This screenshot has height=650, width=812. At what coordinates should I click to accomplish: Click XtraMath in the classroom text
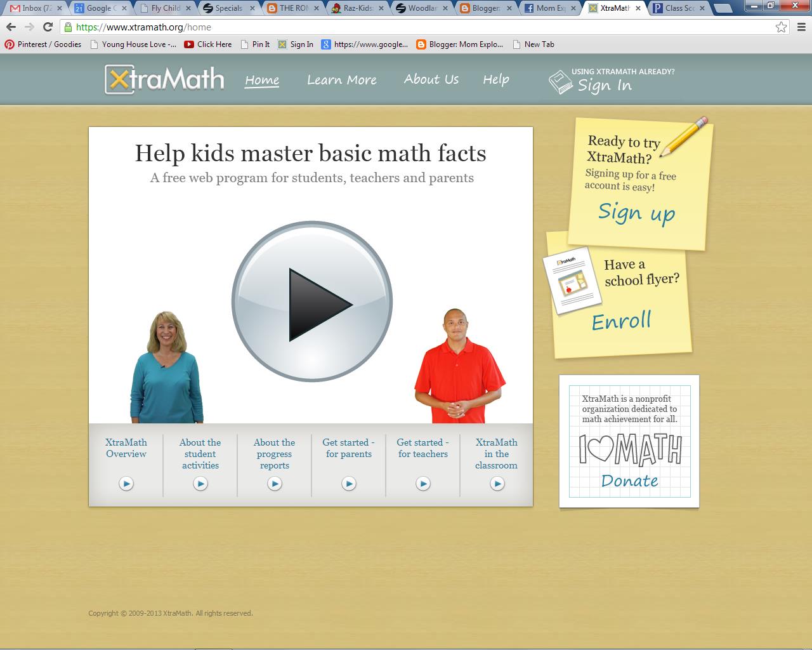497,454
